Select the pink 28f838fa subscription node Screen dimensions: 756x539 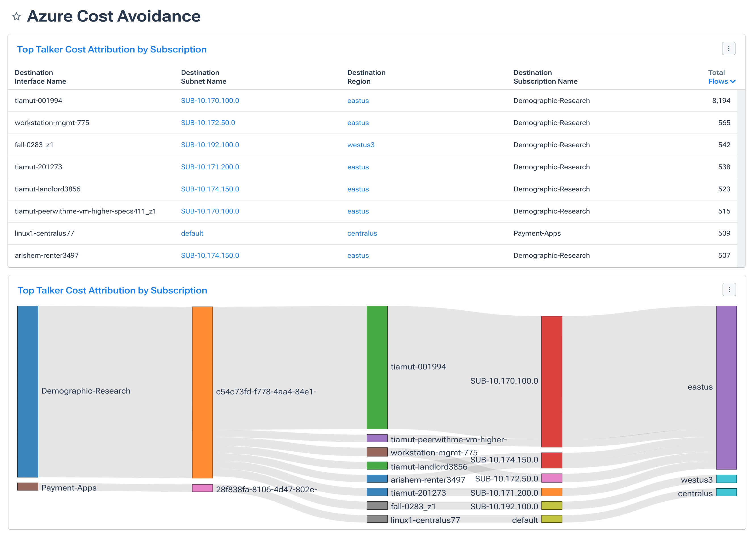pyautogui.click(x=202, y=488)
